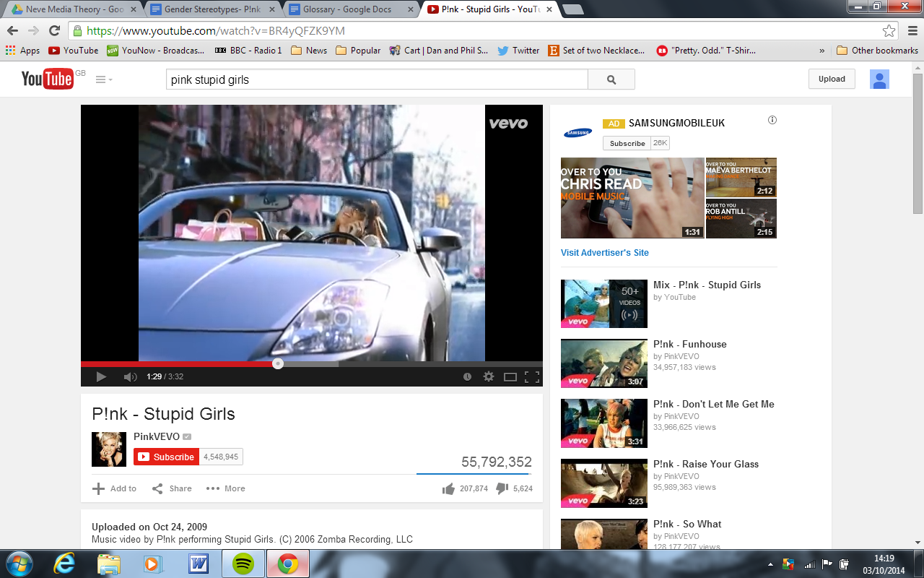Mute the video using speaker icon
This screenshot has height=578, width=924.
click(x=130, y=376)
